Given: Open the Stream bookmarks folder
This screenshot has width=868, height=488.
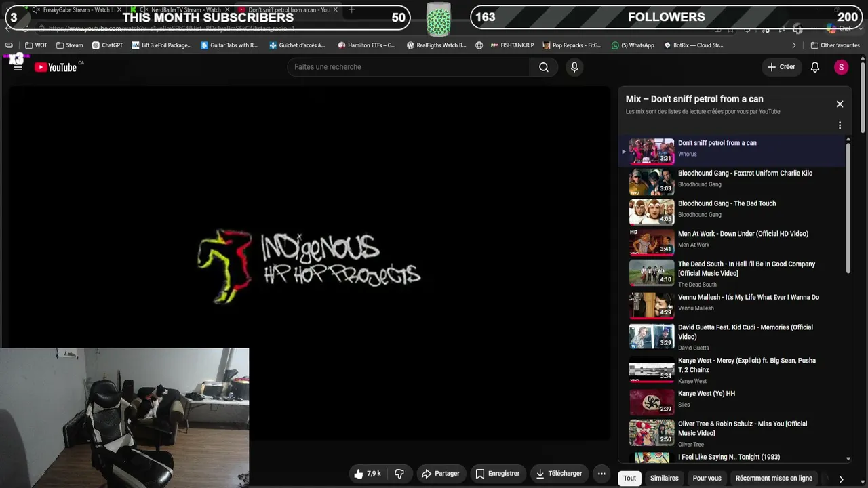Looking at the screenshot, I should coord(70,45).
